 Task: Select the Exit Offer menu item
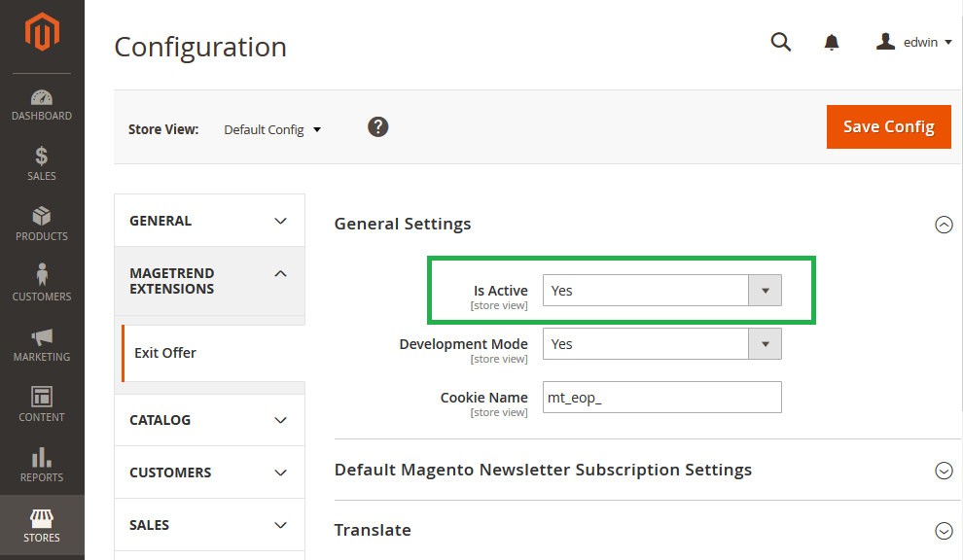click(164, 352)
